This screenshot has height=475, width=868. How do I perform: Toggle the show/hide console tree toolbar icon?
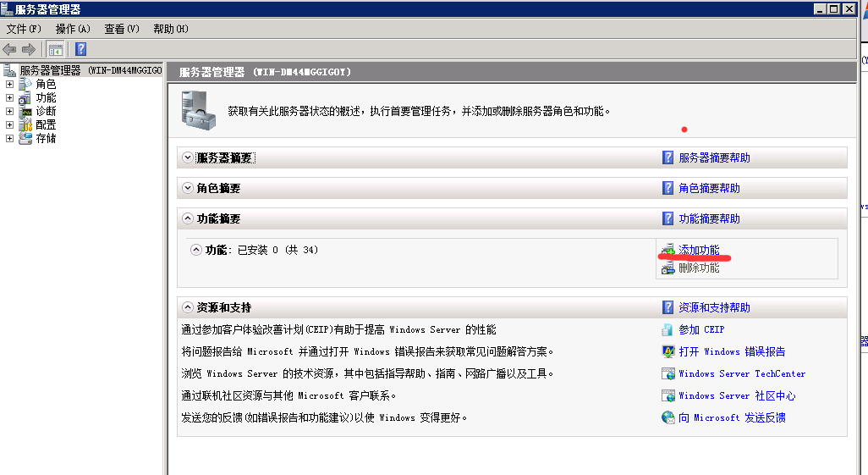[55, 49]
